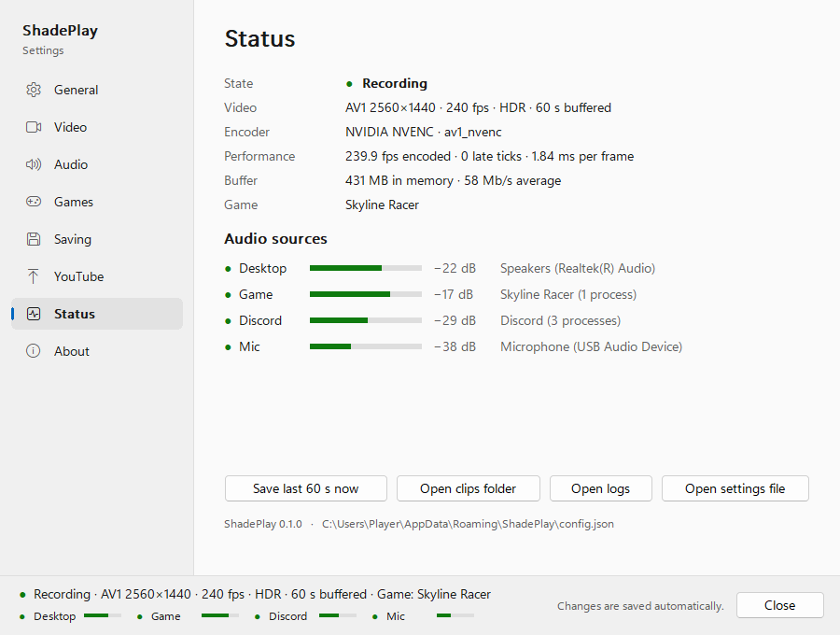Click the Desktop label in bottom bar

tap(55, 616)
